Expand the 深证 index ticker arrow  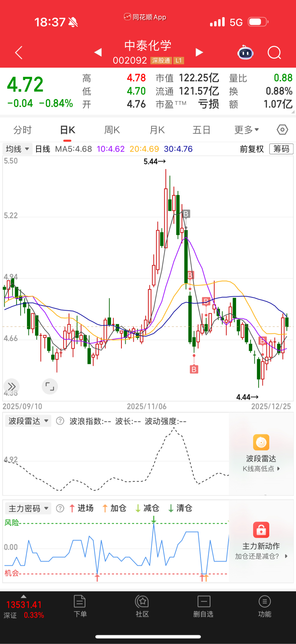pos(24,596)
